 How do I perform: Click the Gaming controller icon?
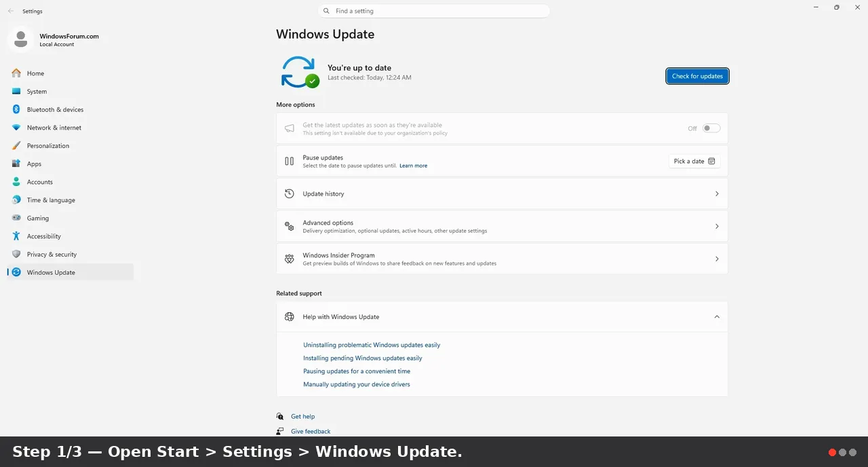click(16, 218)
